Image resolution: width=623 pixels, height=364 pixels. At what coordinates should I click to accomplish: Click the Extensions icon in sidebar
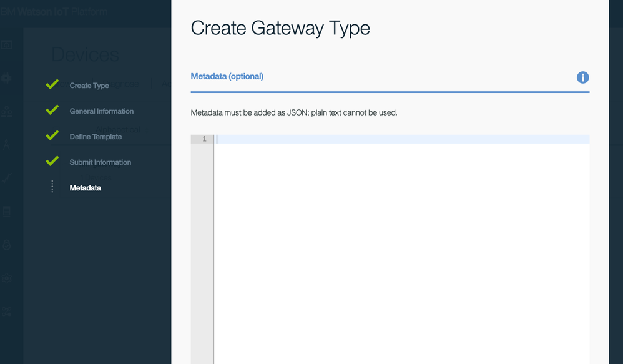[x=7, y=312]
